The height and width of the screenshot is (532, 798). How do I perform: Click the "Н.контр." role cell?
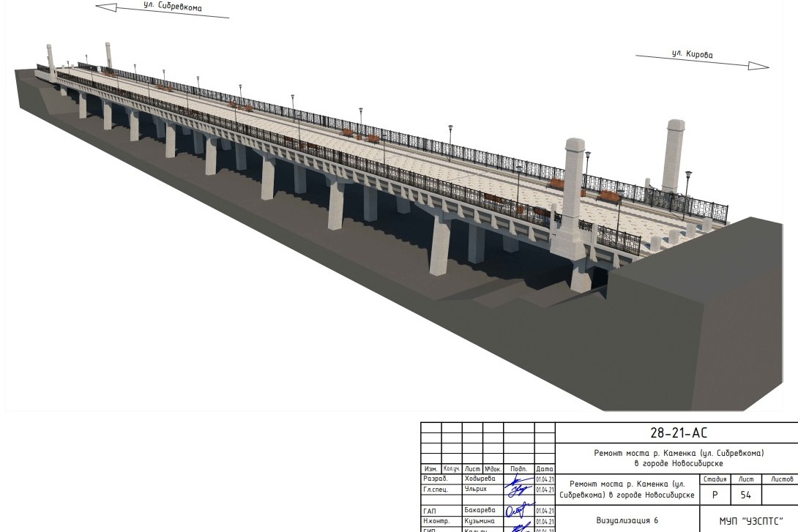(x=436, y=520)
